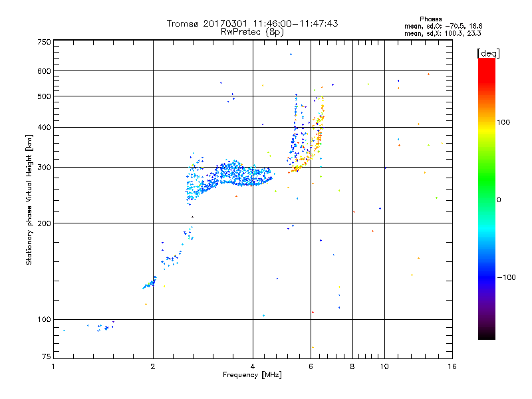Image resolution: width=532 pixels, height=399 pixels.
Task: Click the colorbar tick label '-100'
Action: pos(507,277)
